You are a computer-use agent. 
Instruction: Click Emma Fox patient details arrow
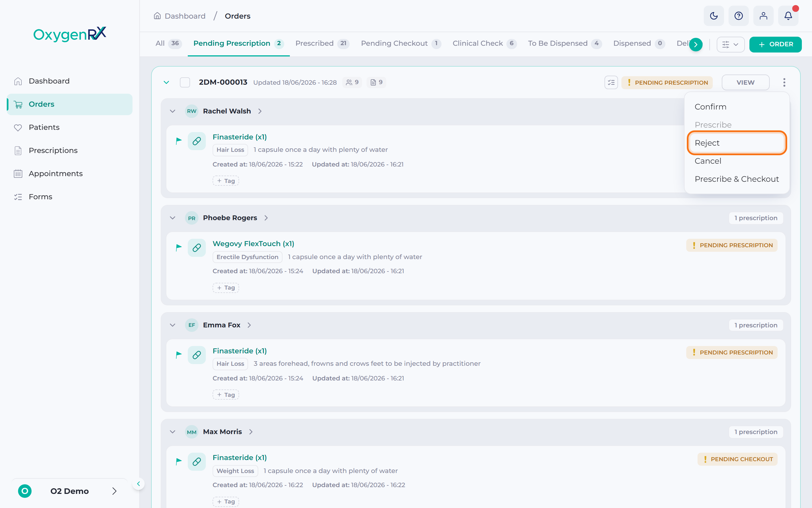249,325
